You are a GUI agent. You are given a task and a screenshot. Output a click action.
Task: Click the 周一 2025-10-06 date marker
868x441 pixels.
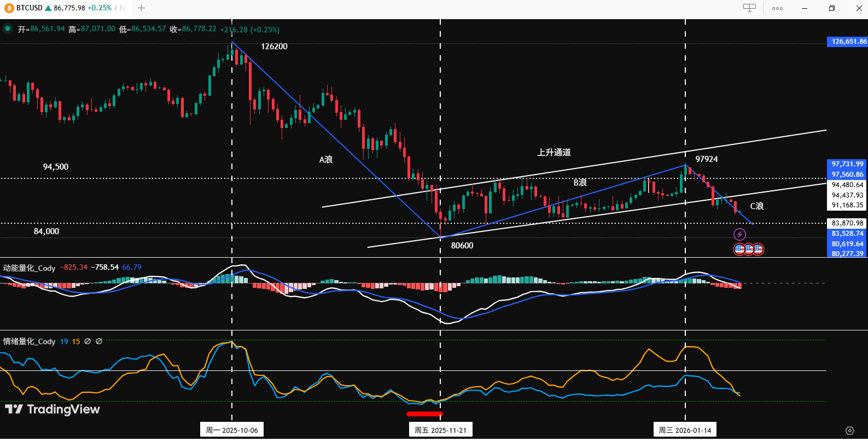232,430
